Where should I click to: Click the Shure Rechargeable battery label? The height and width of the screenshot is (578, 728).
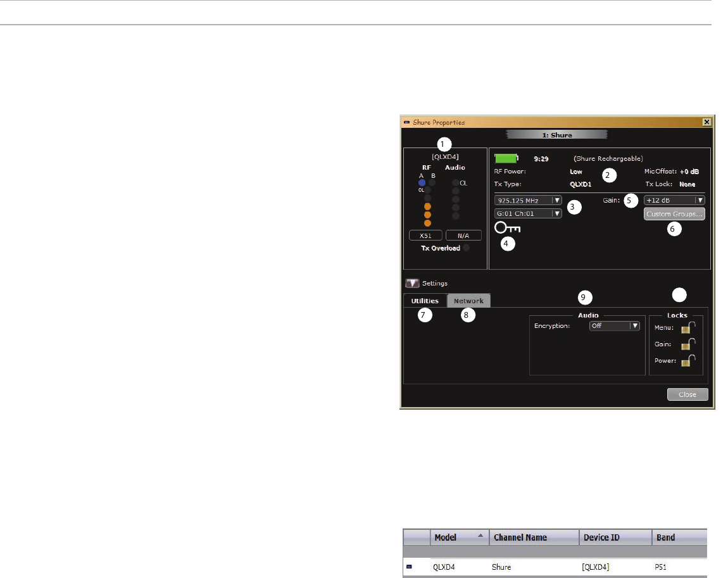pos(608,159)
